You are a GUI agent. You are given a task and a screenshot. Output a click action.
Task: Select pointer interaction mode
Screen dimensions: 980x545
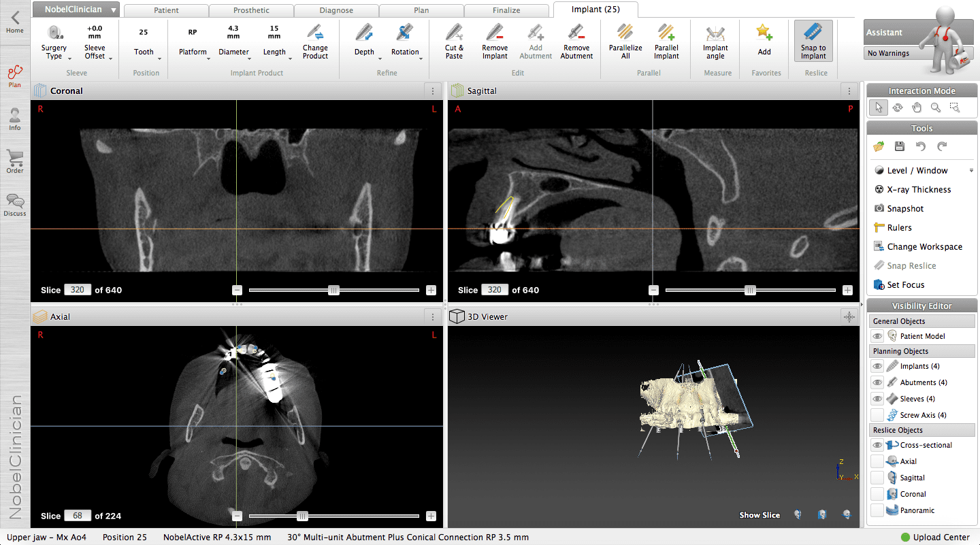(879, 108)
